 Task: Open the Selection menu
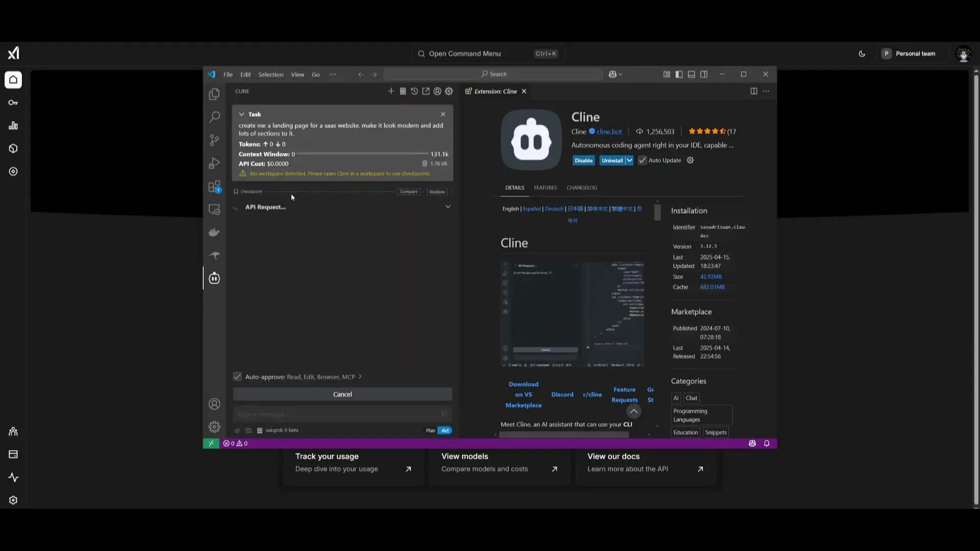271,74
